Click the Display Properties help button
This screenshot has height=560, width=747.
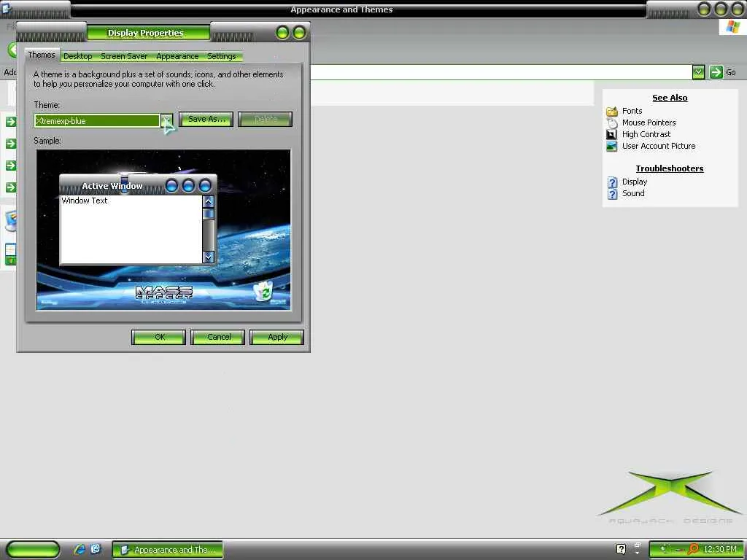(282, 33)
